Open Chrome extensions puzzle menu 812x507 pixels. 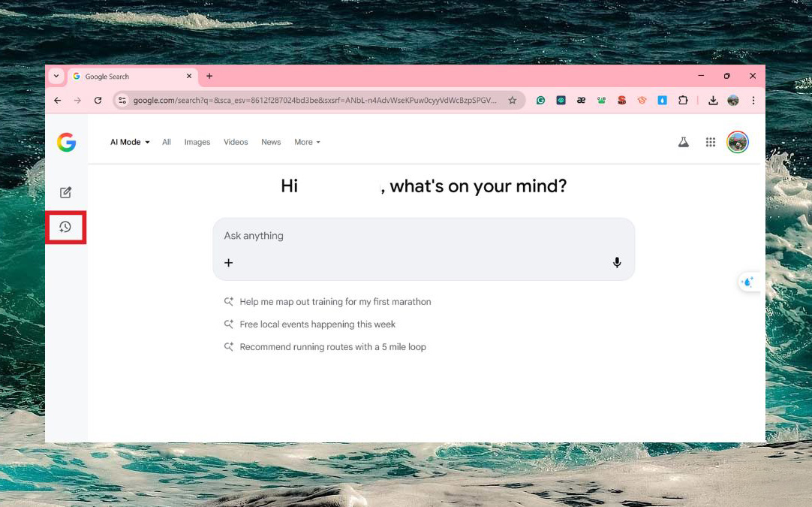pos(682,100)
